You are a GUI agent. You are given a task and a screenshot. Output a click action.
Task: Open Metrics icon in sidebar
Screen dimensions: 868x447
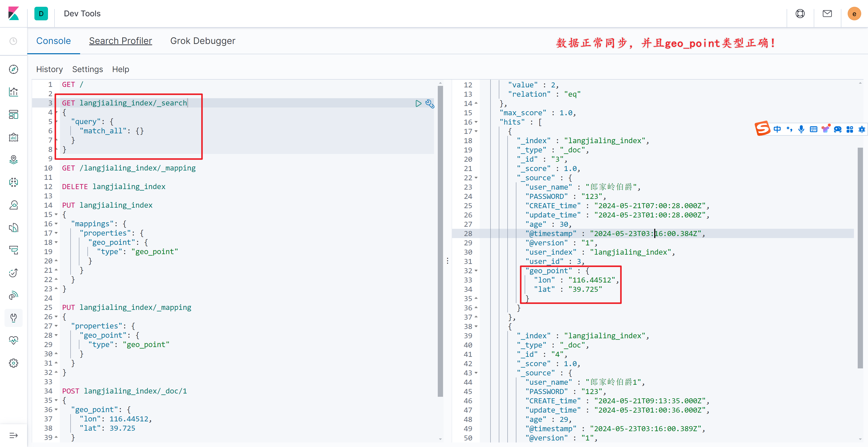pos(14,205)
